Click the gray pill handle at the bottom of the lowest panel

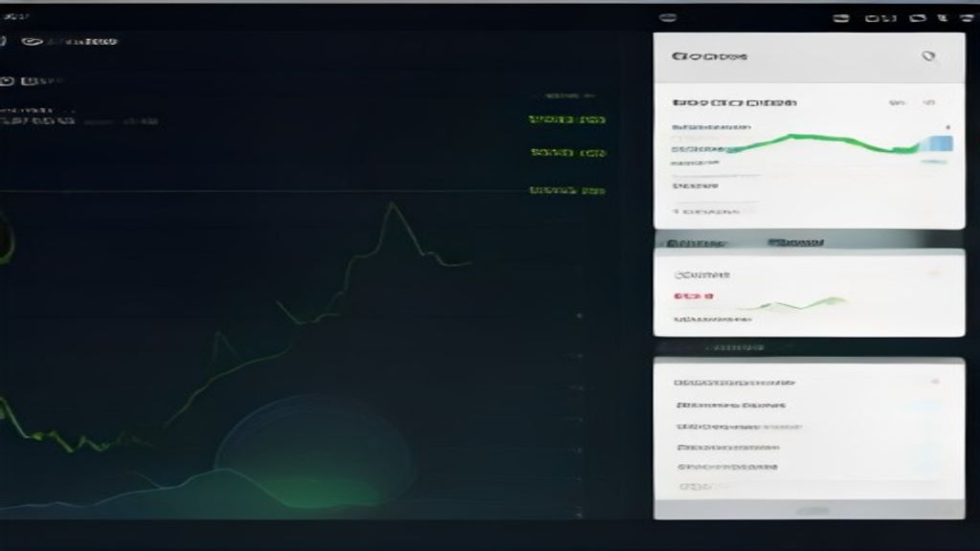[813, 511]
